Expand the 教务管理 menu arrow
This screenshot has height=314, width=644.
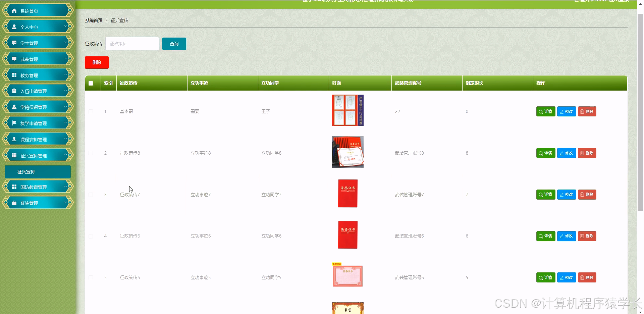coord(66,74)
